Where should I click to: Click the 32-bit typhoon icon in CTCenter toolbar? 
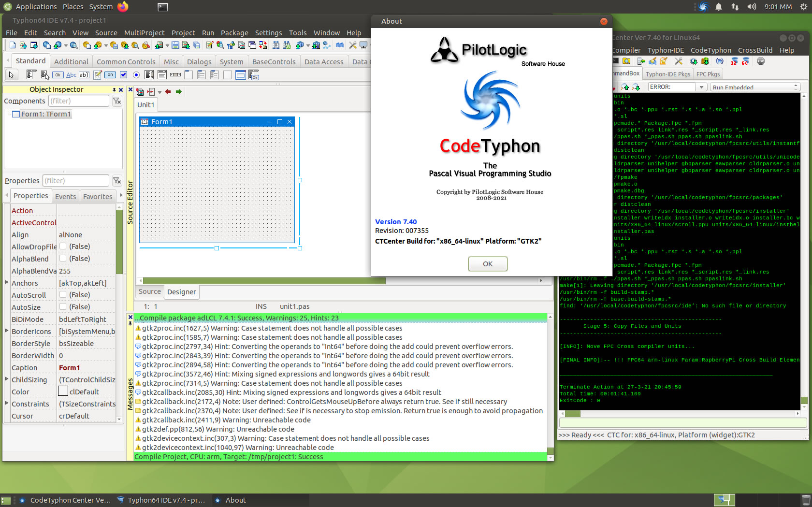(734, 61)
